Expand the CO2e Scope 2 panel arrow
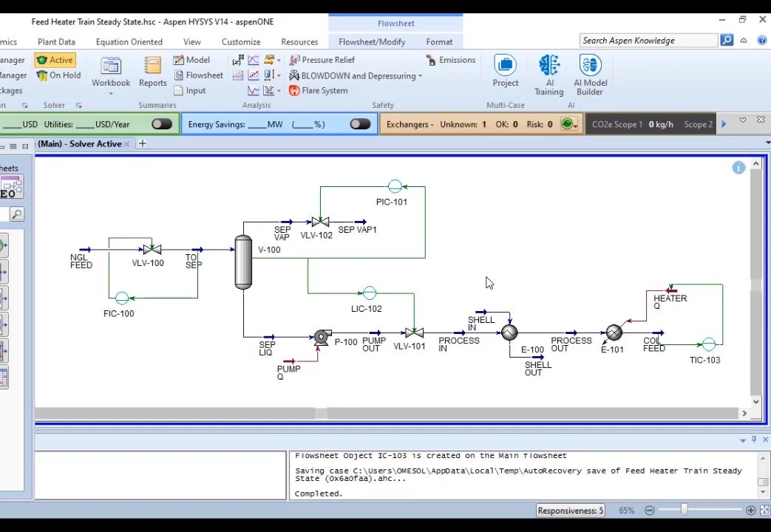Image resolution: width=771 pixels, height=532 pixels. click(x=723, y=124)
